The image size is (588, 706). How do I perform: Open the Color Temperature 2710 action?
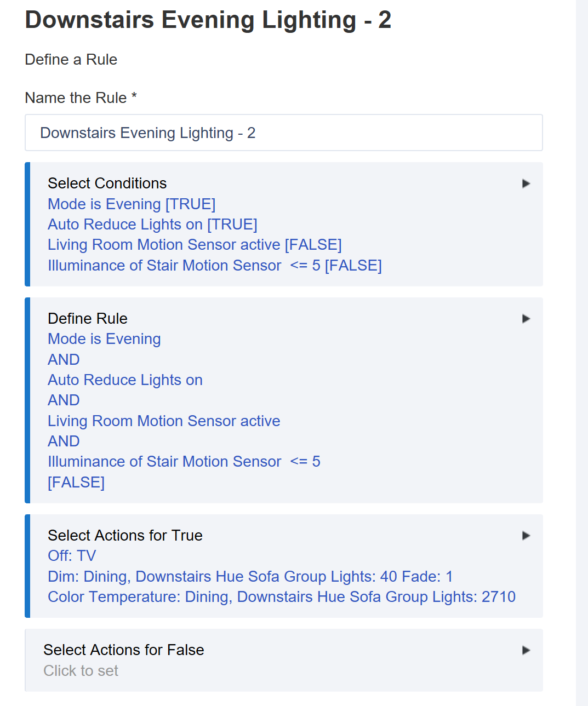point(282,597)
